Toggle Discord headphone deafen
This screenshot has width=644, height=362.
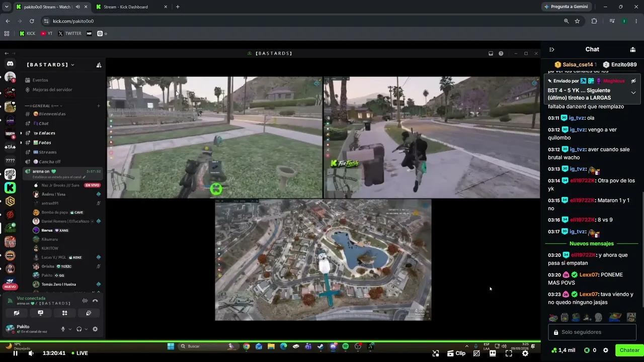[79, 329]
